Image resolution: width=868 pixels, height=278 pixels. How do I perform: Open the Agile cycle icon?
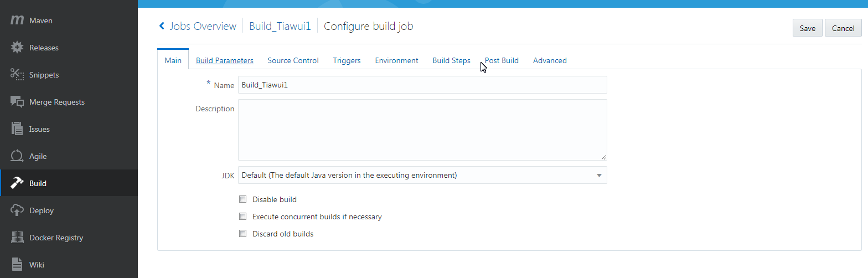17,156
